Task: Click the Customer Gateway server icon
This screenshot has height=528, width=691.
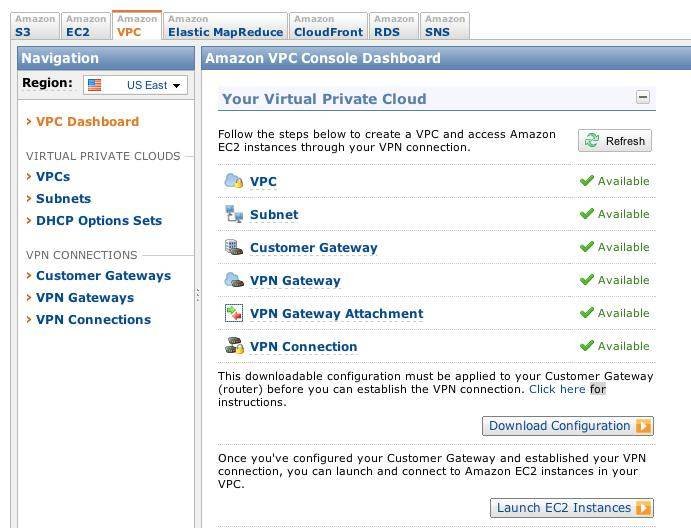Action: click(x=233, y=247)
